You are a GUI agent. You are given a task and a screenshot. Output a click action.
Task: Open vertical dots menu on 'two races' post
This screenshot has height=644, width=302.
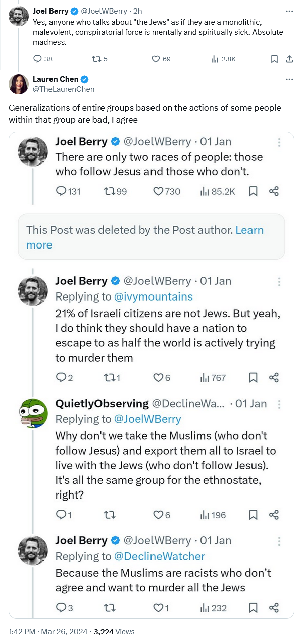click(279, 142)
